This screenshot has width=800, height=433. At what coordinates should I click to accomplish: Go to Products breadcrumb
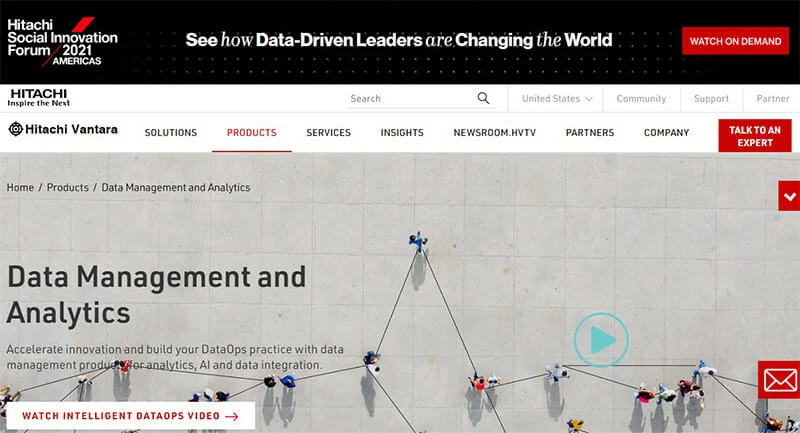(67, 187)
